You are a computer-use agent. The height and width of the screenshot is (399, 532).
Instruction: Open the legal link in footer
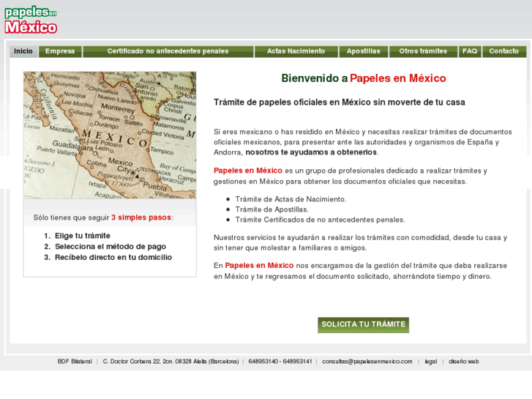(430, 361)
